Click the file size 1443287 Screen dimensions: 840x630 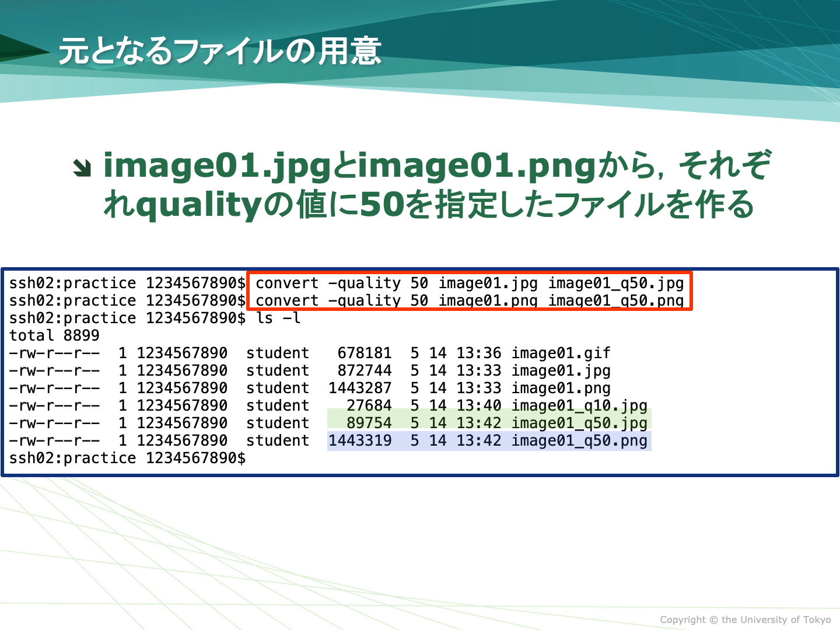[360, 388]
